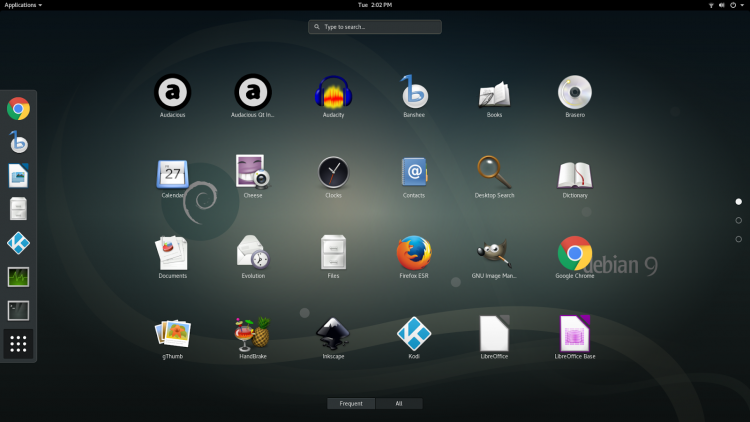The height and width of the screenshot is (422, 750).
Task: Open Banshee from the dock
Action: pos(18,142)
